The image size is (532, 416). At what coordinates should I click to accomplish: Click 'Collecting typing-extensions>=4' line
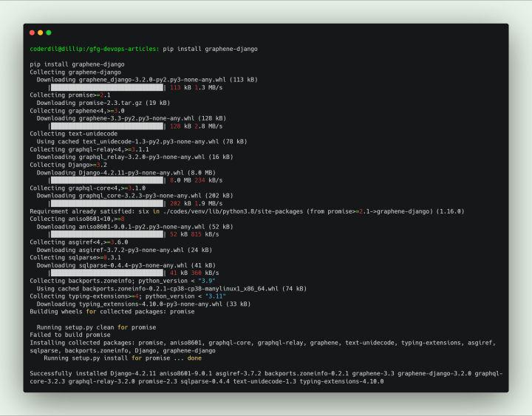pyautogui.click(x=128, y=296)
